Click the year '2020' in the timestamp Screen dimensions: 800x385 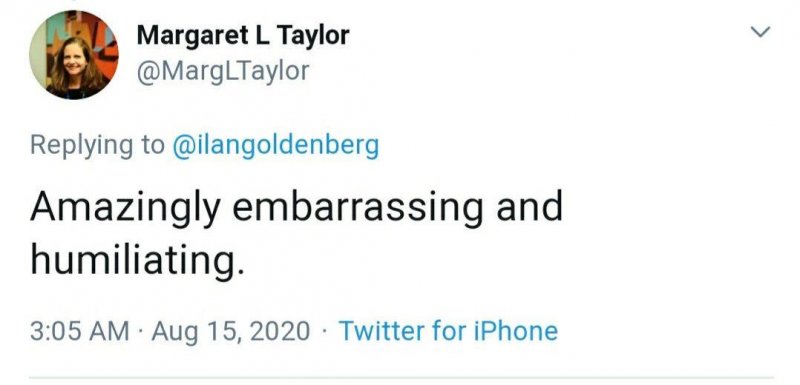pyautogui.click(x=280, y=331)
